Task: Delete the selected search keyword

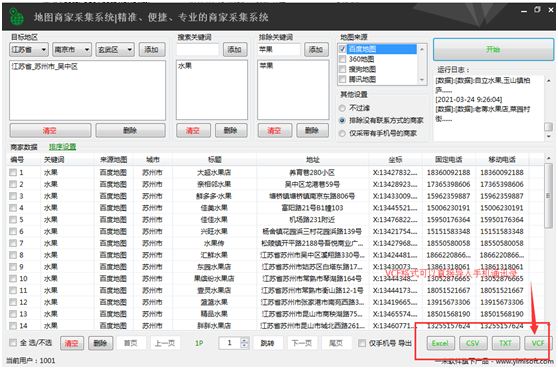Action: tap(231, 131)
